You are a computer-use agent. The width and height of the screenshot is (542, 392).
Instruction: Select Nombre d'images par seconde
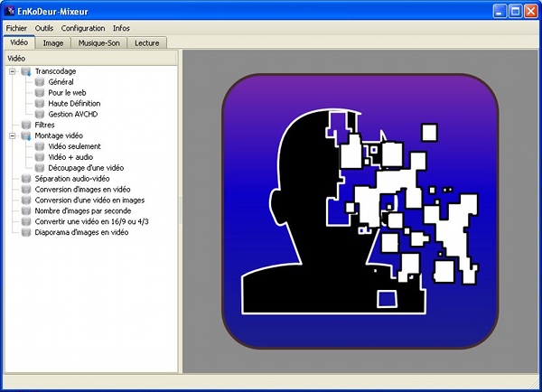(83, 210)
